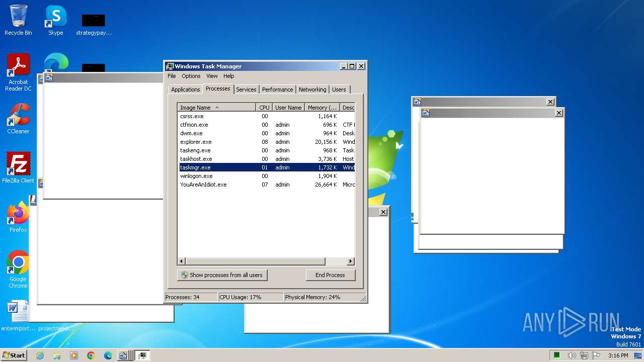The width and height of the screenshot is (644, 362).
Task: Open the FileZilla Client shortcut
Action: pyautogui.click(x=18, y=168)
